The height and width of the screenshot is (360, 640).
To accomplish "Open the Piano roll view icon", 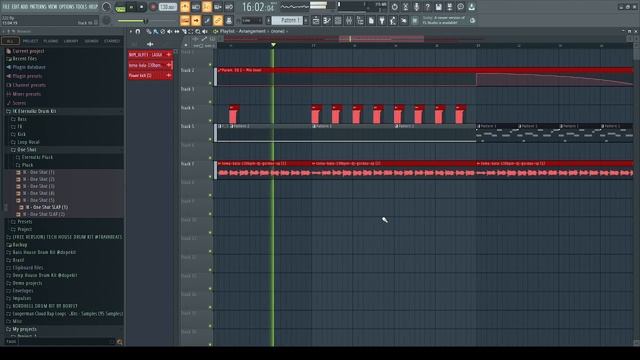I will point(327,20).
